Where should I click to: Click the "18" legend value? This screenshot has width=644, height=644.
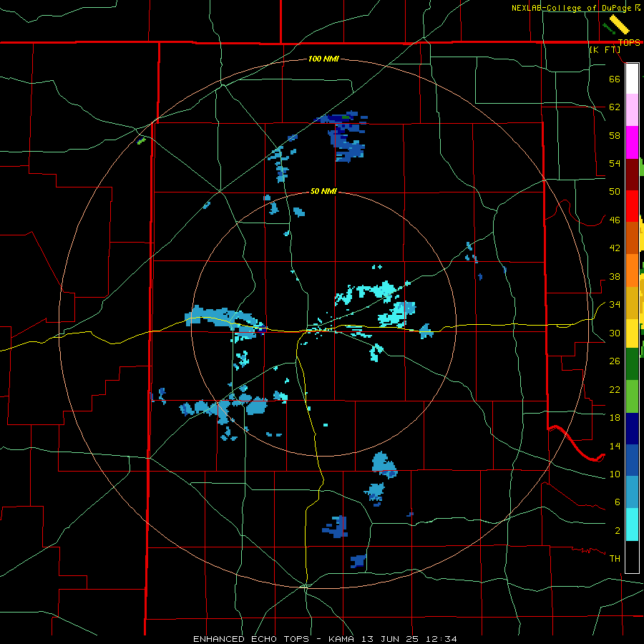pos(615,417)
